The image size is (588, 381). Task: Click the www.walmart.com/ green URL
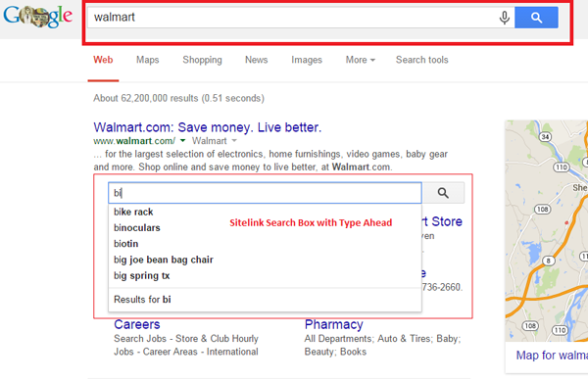click(134, 141)
